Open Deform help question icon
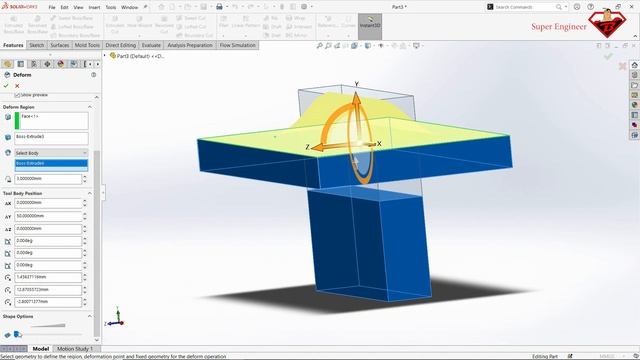This screenshot has width=640, height=360. pos(94,75)
